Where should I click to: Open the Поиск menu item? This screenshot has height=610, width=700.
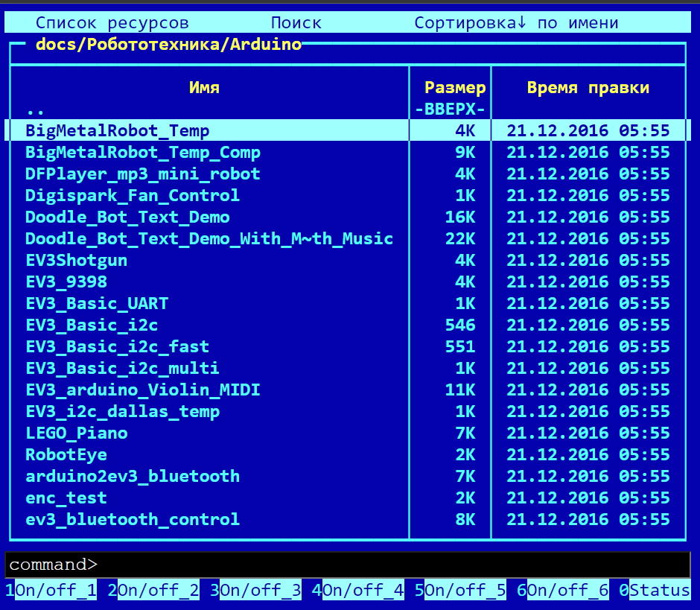click(296, 23)
